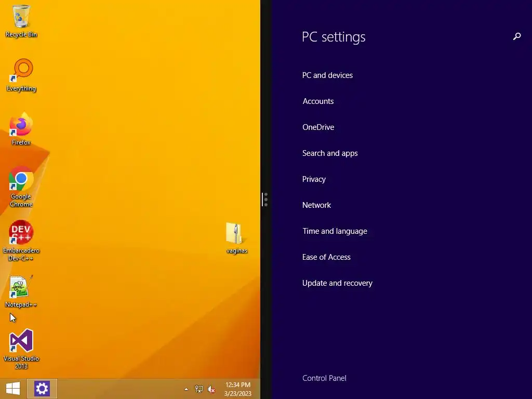Open PC and devices settings
This screenshot has height=399, width=532.
pos(327,75)
